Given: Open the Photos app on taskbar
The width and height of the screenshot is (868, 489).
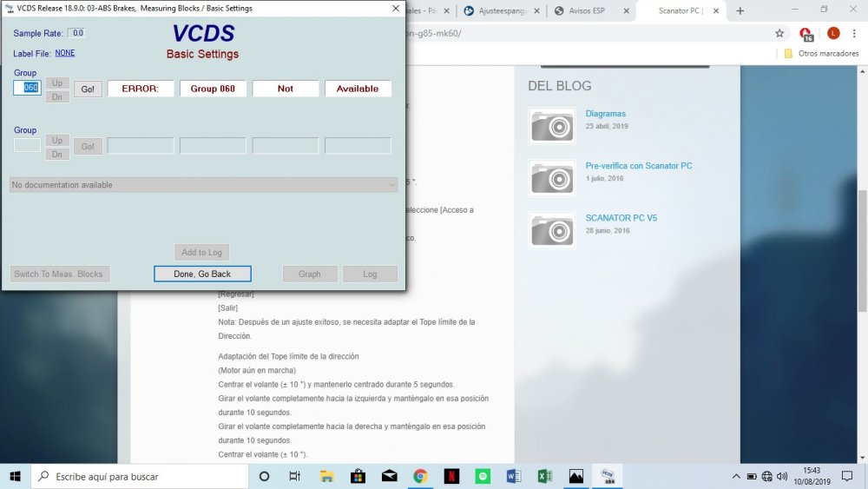Looking at the screenshot, I should pos(576,476).
